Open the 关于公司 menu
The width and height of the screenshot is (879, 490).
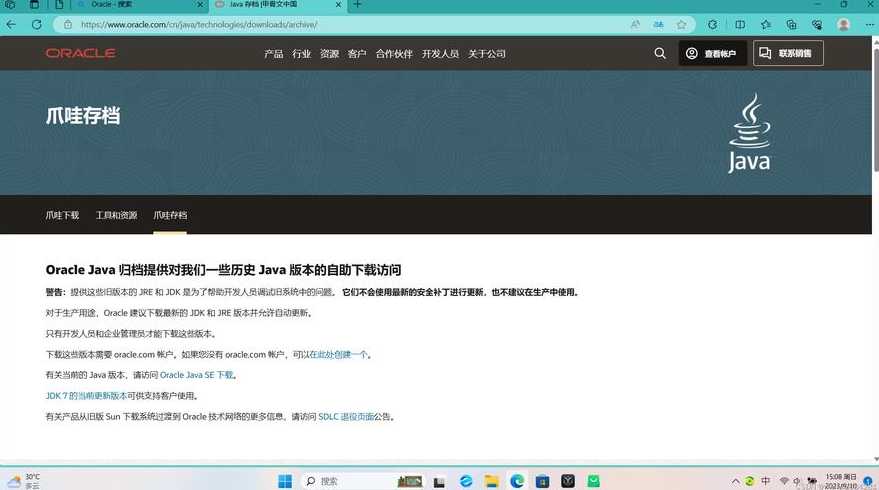pyautogui.click(x=487, y=54)
